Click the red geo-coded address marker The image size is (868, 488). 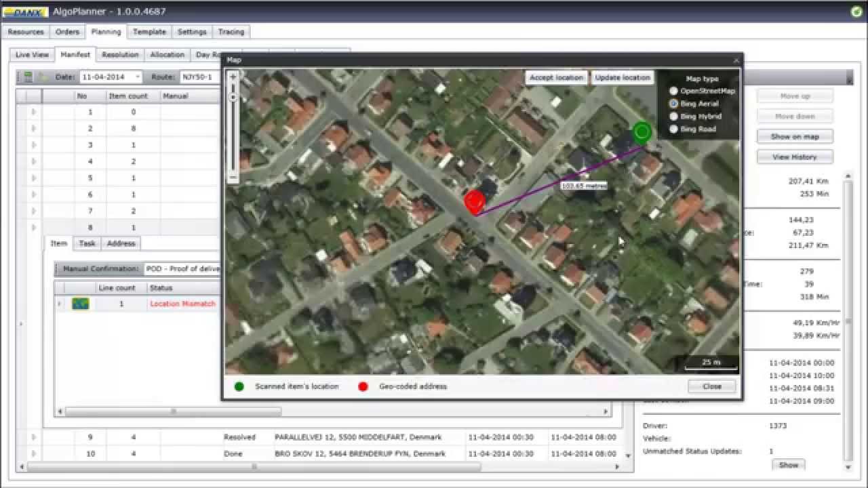[x=475, y=201]
